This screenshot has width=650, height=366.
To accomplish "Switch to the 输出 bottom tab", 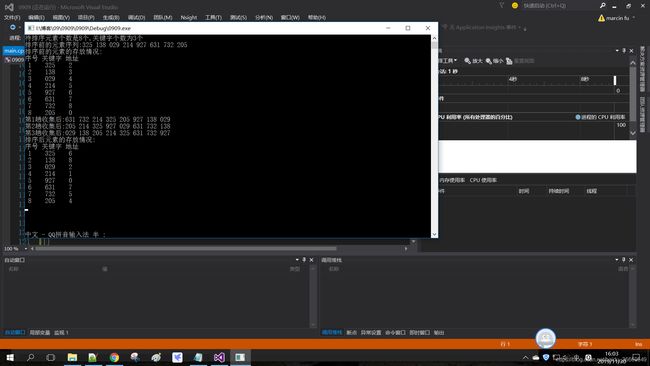I will [x=439, y=332].
